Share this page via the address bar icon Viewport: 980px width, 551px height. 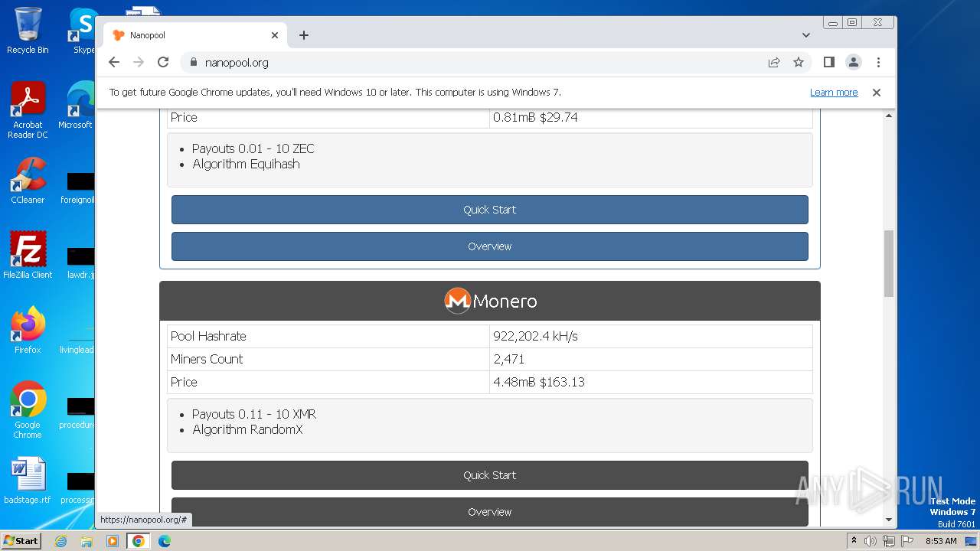pyautogui.click(x=774, y=62)
